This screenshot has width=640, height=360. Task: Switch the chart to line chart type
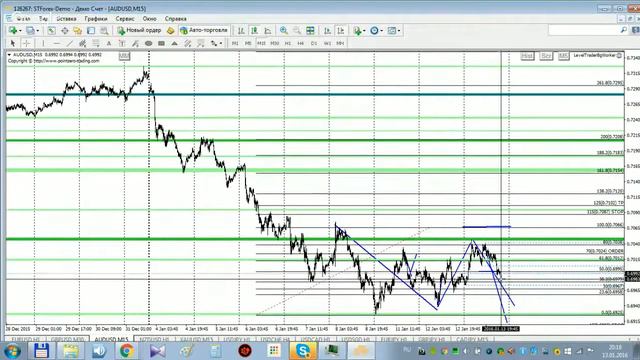[268, 31]
